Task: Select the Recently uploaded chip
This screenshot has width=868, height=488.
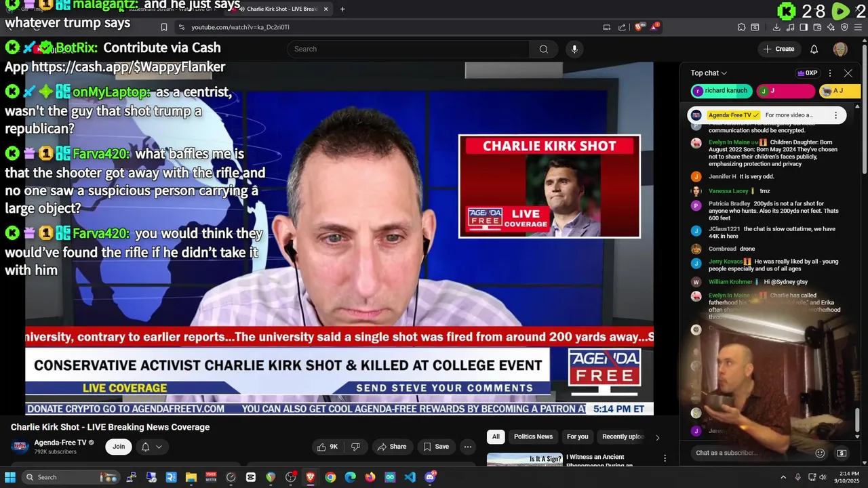Action: click(x=623, y=436)
